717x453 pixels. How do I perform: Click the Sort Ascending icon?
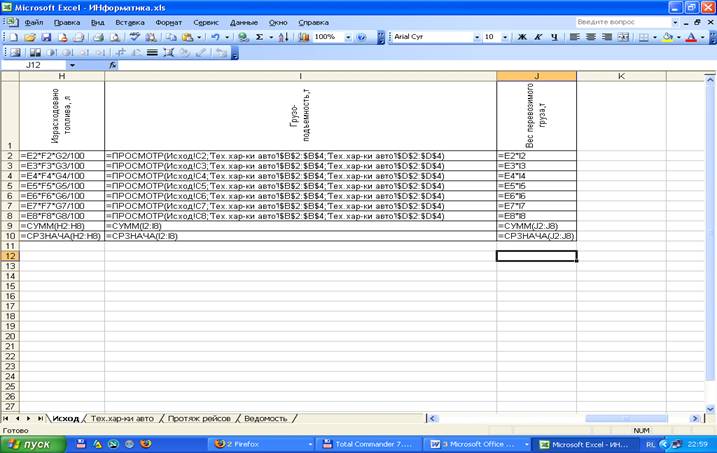281,37
